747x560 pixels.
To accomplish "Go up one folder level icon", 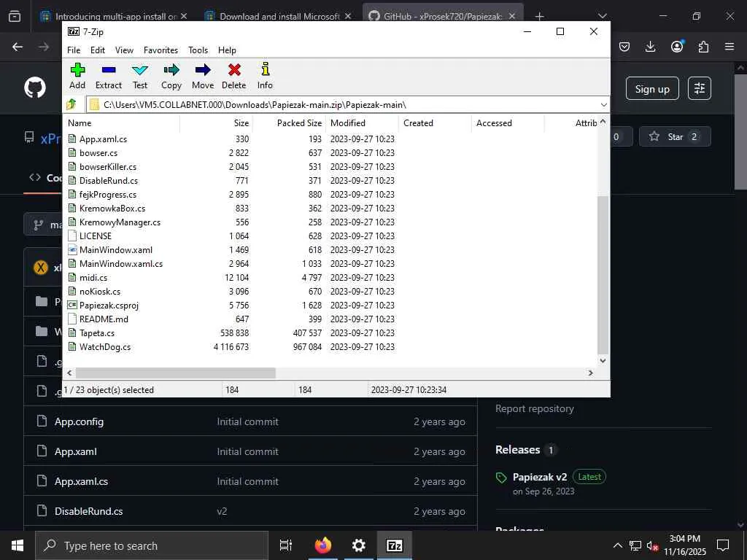I will [71, 104].
